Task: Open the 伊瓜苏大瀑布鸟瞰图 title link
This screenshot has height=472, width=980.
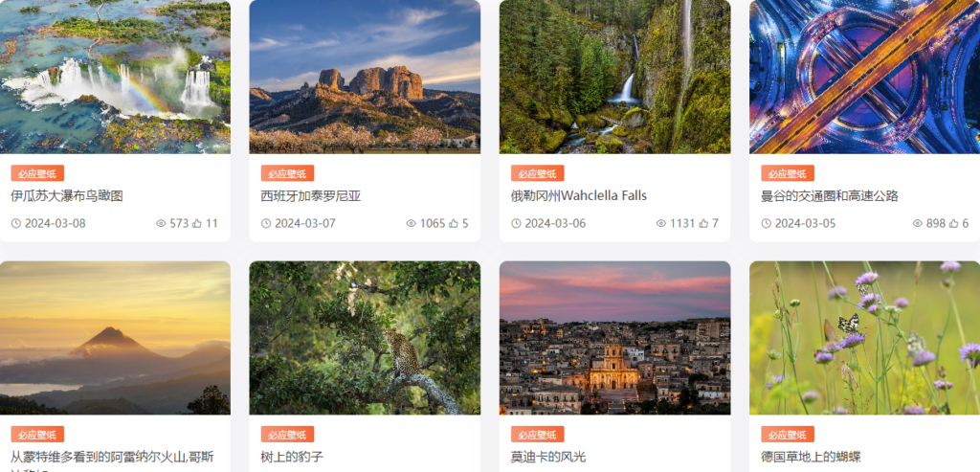Action: pos(67,195)
